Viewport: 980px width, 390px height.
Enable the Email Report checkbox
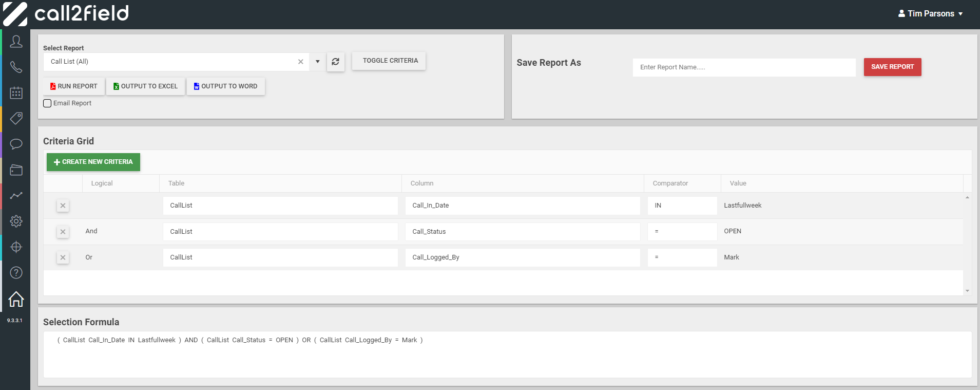(47, 103)
